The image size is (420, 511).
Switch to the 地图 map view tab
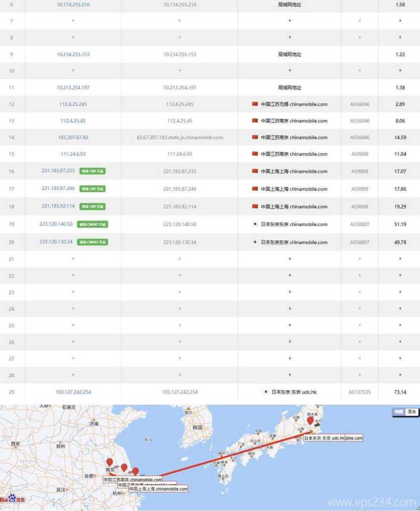click(400, 412)
